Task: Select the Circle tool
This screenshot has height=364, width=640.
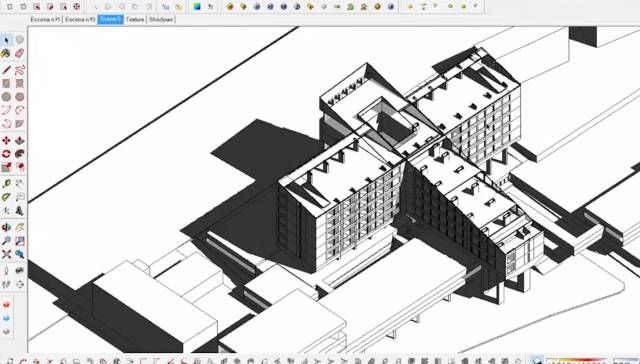Action: (x=6, y=97)
